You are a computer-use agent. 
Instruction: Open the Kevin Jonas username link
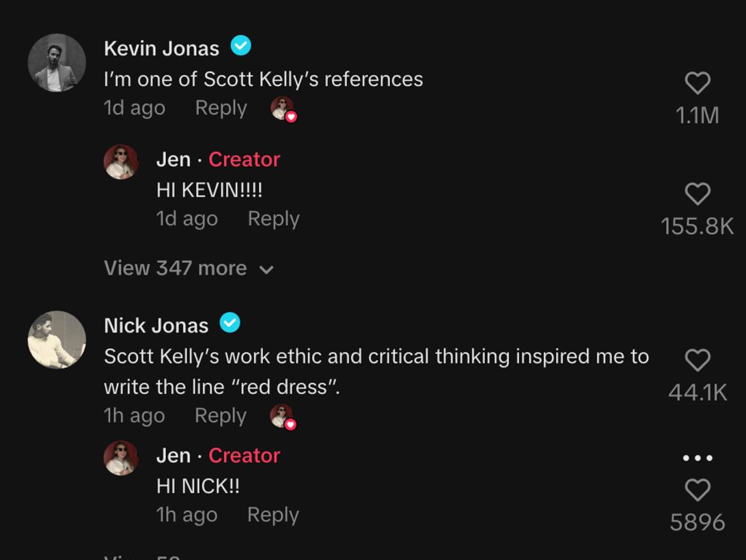pyautogui.click(x=161, y=48)
